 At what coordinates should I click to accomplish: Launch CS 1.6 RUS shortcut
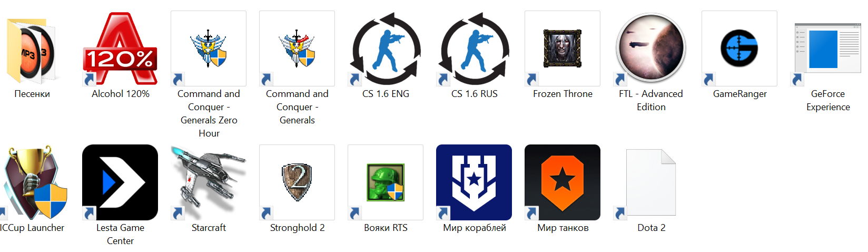(474, 49)
